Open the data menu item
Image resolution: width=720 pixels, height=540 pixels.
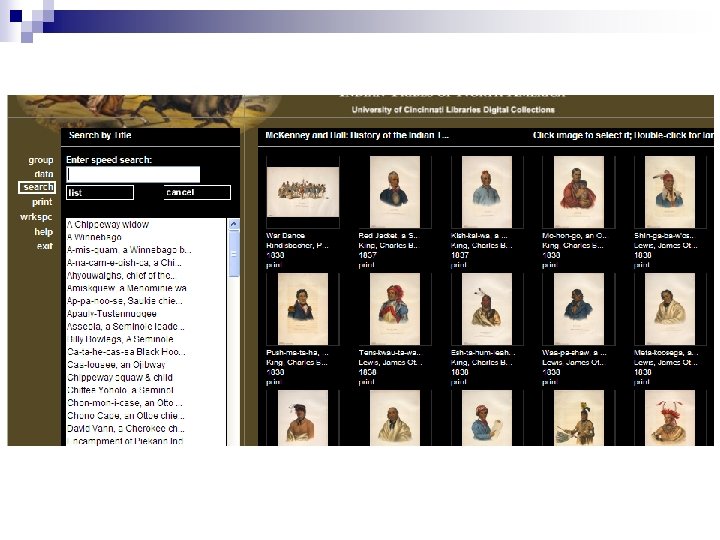pyautogui.click(x=44, y=174)
